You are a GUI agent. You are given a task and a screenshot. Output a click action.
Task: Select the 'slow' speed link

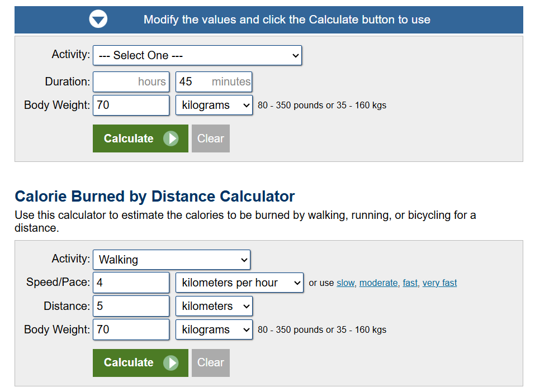point(345,283)
